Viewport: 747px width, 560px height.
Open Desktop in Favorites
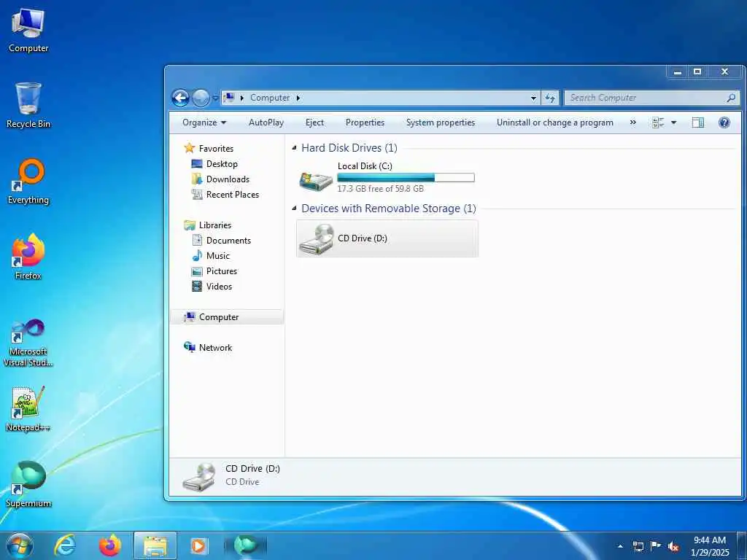click(222, 164)
